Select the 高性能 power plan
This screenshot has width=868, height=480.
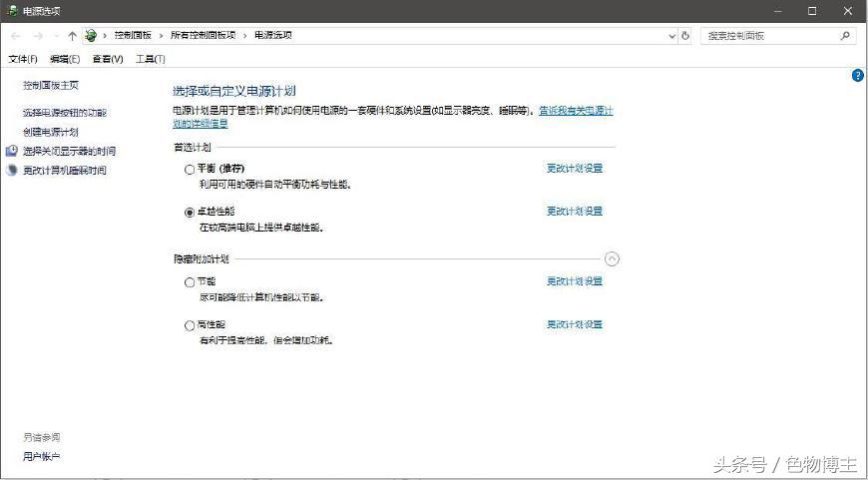click(x=190, y=325)
